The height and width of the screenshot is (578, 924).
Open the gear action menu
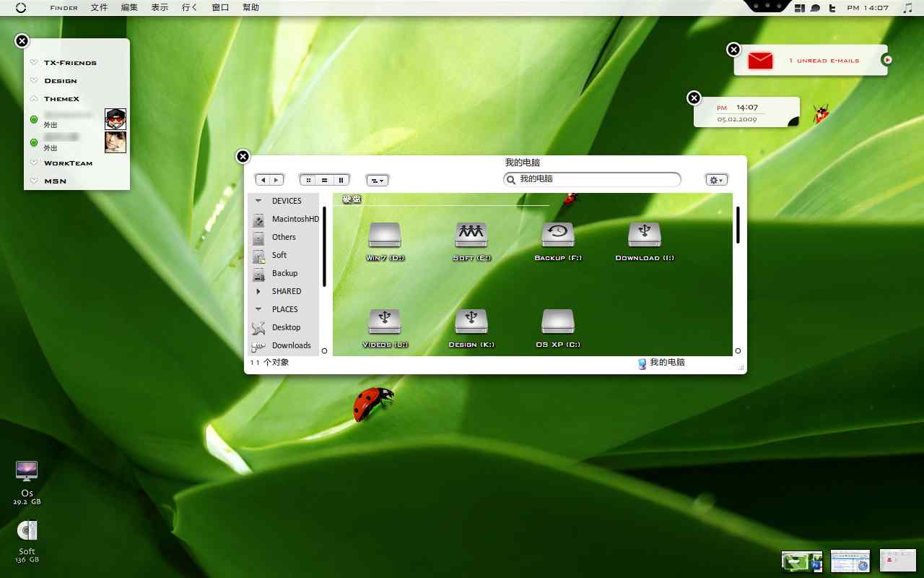coord(716,180)
